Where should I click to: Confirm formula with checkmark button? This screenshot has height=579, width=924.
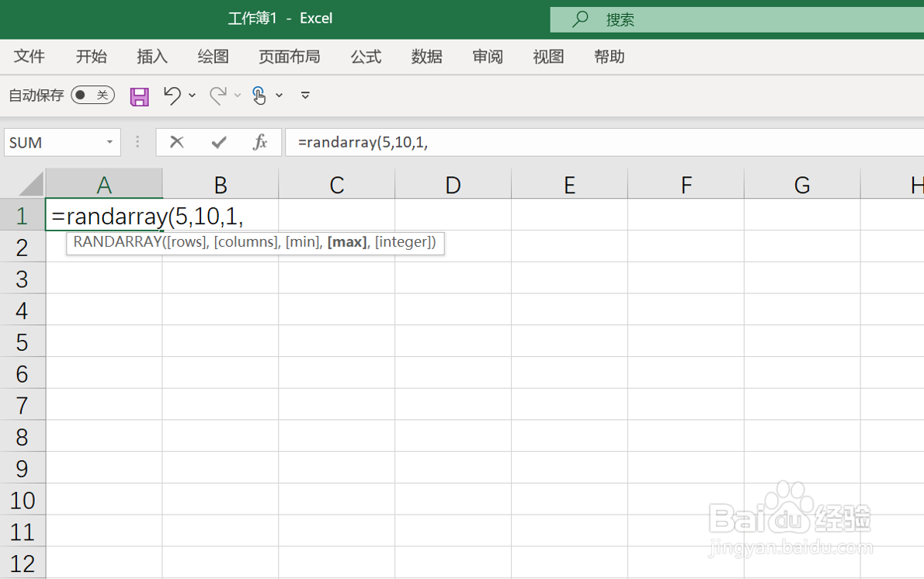pyautogui.click(x=219, y=142)
